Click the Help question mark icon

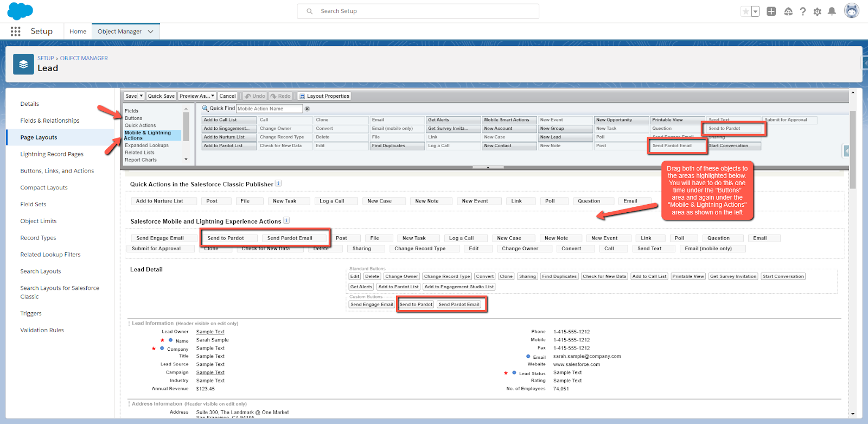pyautogui.click(x=803, y=11)
